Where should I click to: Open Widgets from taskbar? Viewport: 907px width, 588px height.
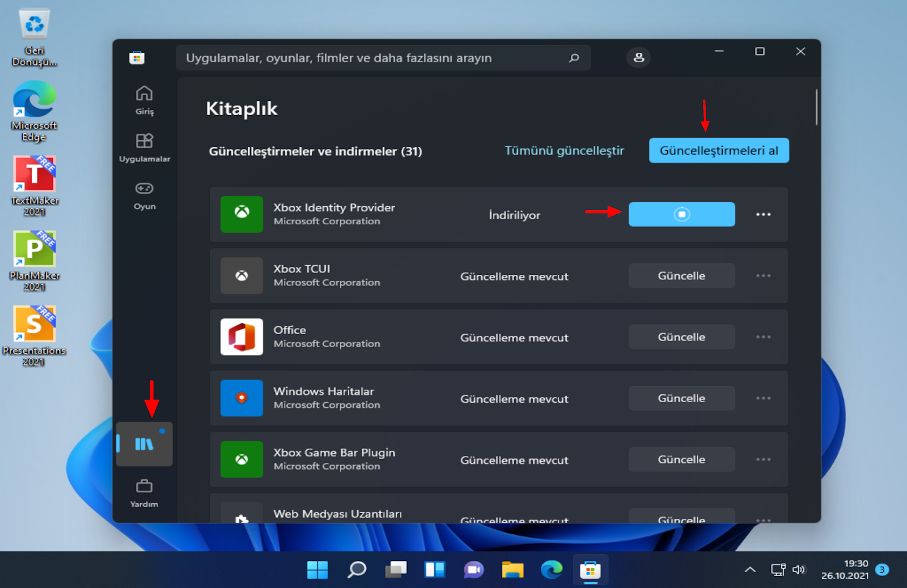pyautogui.click(x=435, y=570)
